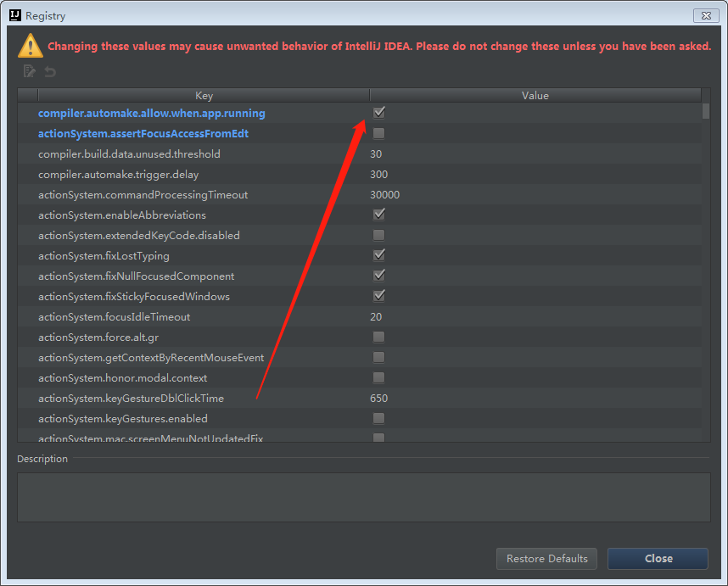Image resolution: width=728 pixels, height=586 pixels.
Task: Select compiler.automake.trigger.delay row
Action: pos(360,175)
